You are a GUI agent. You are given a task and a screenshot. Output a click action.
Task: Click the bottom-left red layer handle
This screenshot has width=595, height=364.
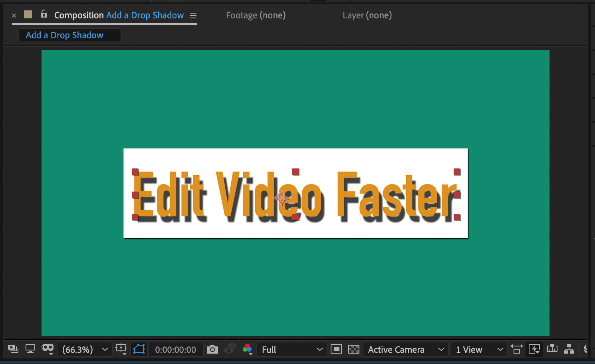pyautogui.click(x=135, y=217)
